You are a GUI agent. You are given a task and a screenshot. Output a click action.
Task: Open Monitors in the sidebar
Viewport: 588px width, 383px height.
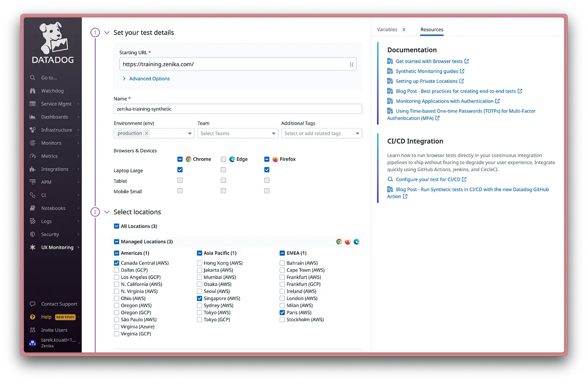pos(51,143)
